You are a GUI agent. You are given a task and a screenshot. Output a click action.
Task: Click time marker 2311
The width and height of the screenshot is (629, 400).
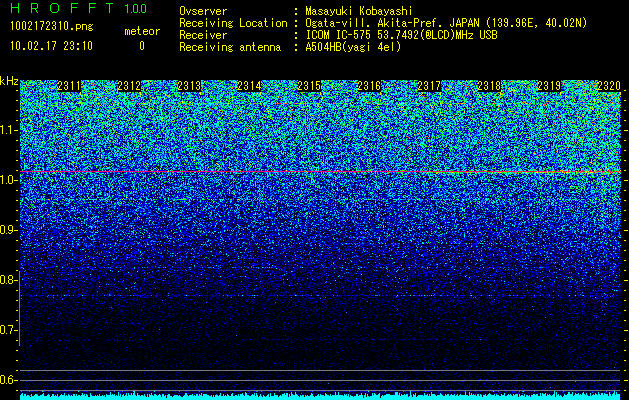(69, 86)
